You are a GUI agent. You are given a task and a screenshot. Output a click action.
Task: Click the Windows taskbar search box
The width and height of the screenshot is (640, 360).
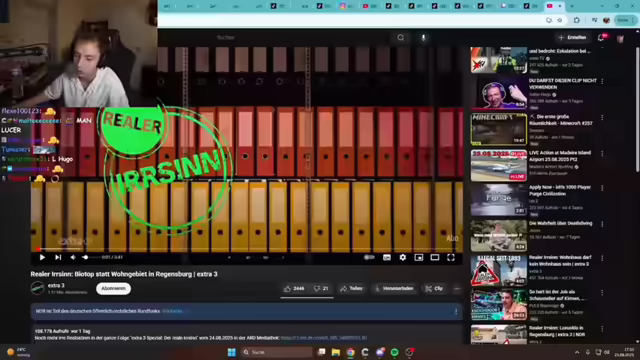pyautogui.click(x=276, y=352)
